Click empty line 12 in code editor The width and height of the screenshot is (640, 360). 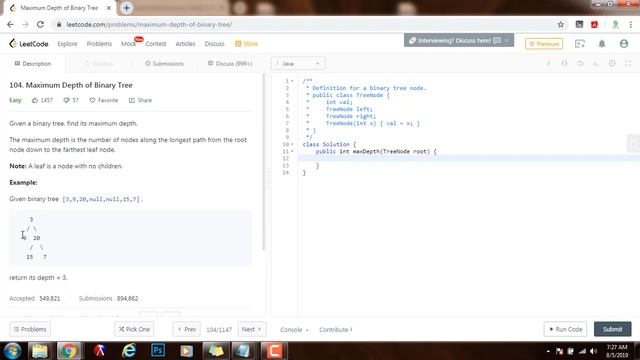469,158
